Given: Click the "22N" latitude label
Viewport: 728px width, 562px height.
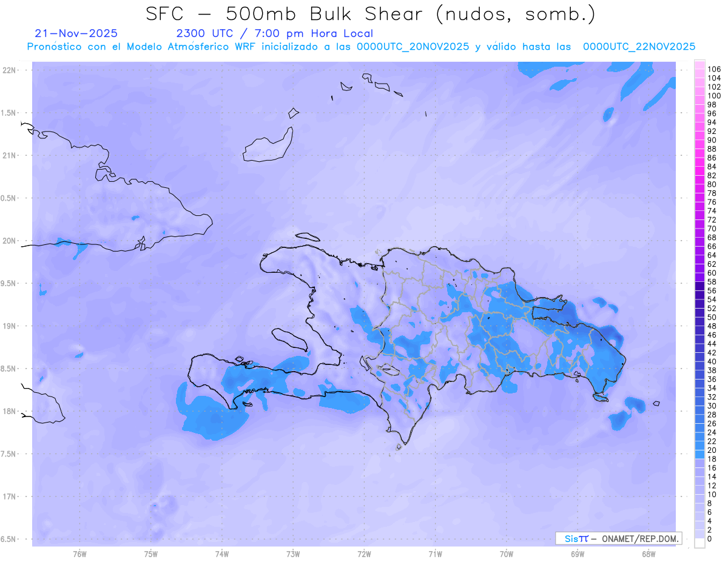Looking at the screenshot, I should coord(9,70).
